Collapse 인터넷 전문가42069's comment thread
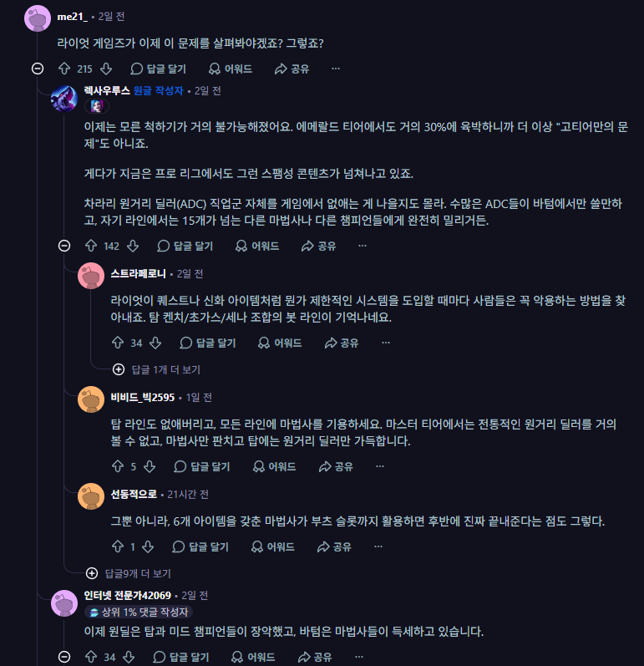Viewport: 644px width, 666px height. (64, 657)
